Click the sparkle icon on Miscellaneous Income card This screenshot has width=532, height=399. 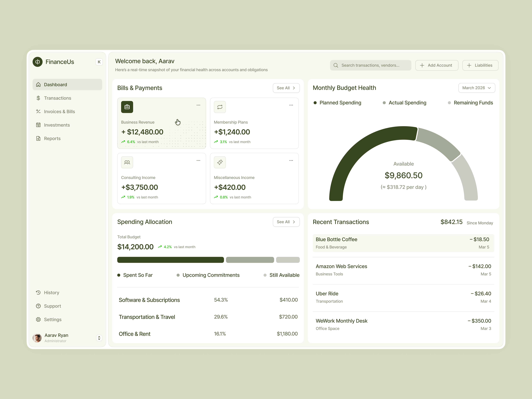tap(220, 162)
